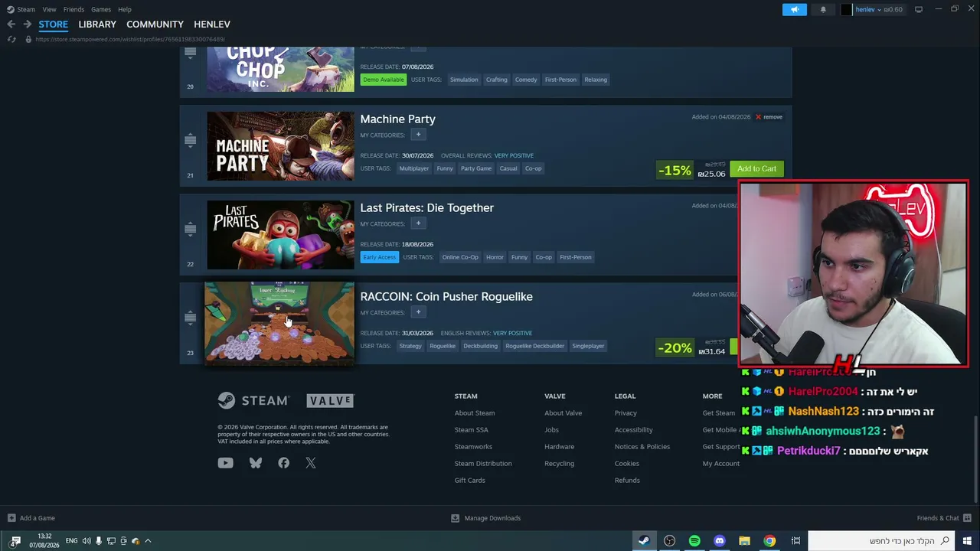Open Steam's Bluesky page icon
This screenshot has height=551, width=980.
coord(256,463)
